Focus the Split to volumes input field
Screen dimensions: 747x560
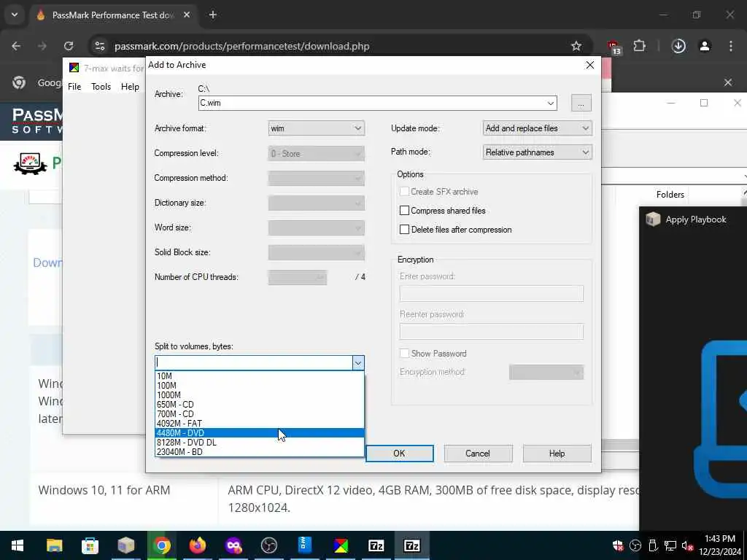254,363
